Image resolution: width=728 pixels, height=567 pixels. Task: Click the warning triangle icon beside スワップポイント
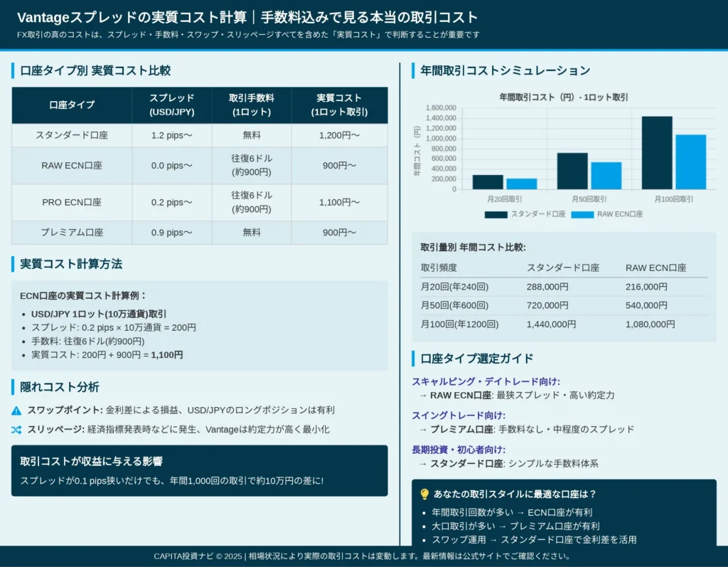click(16, 410)
